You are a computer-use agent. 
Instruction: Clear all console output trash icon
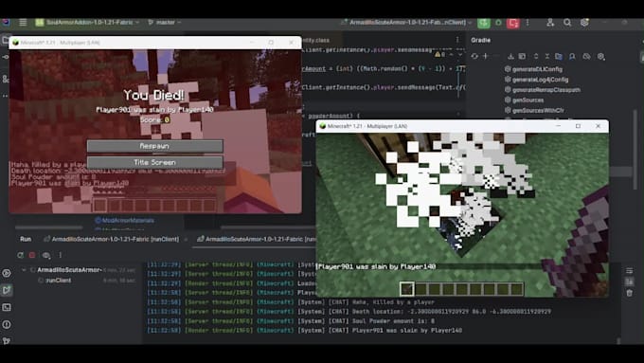[629, 293]
